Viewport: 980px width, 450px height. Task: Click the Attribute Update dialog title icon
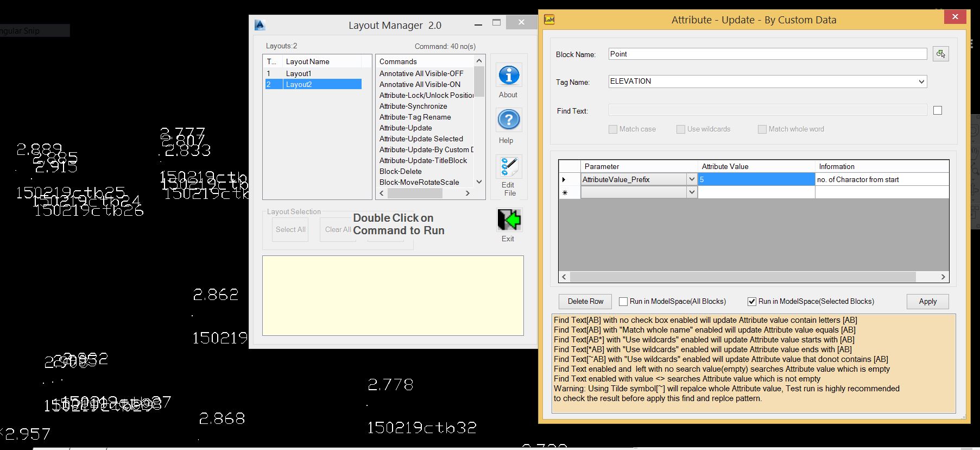[549, 20]
